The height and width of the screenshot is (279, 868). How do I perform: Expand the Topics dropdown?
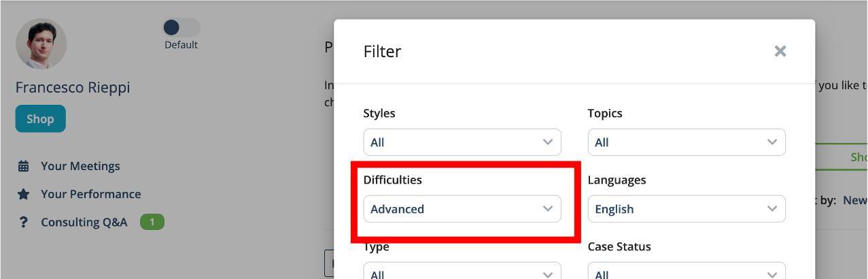[x=687, y=142]
